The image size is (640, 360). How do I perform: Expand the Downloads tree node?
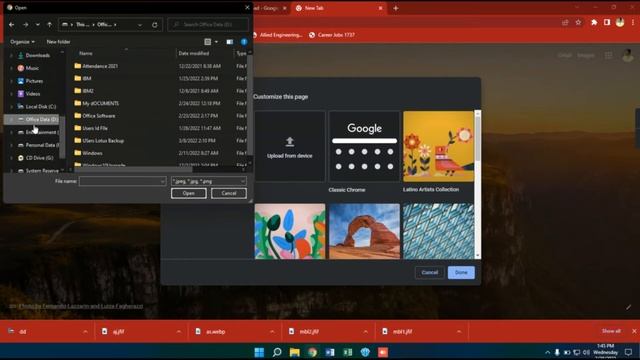click(x=11, y=56)
